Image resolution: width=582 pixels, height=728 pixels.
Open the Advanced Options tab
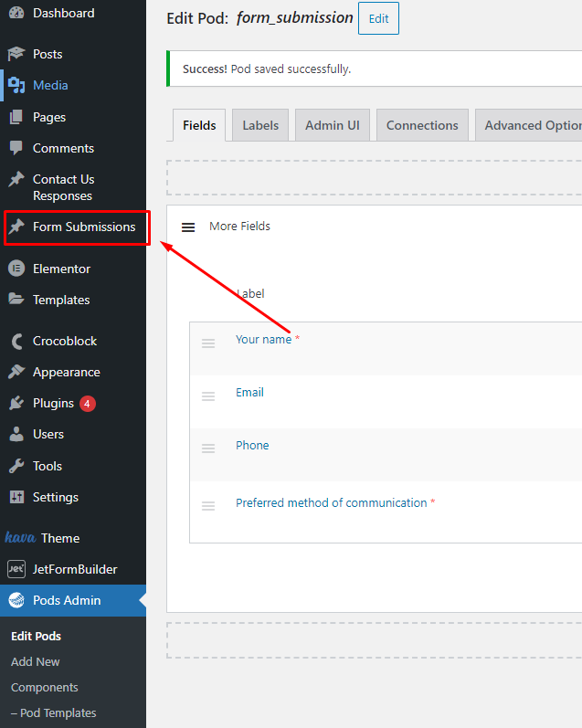pos(529,125)
